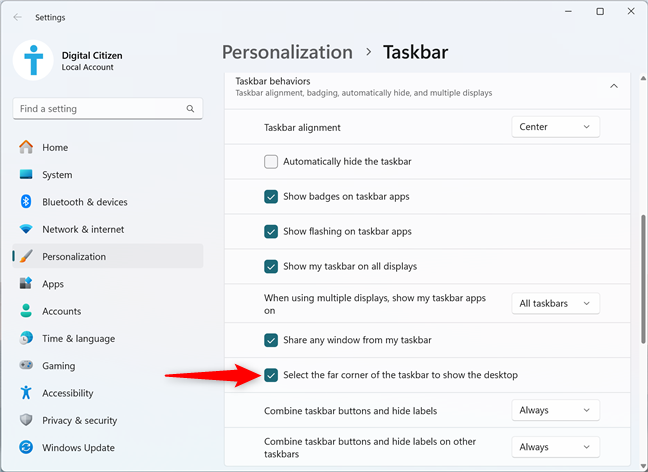Uncheck Show badges on taskbar apps
The width and height of the screenshot is (648, 472).
(271, 197)
